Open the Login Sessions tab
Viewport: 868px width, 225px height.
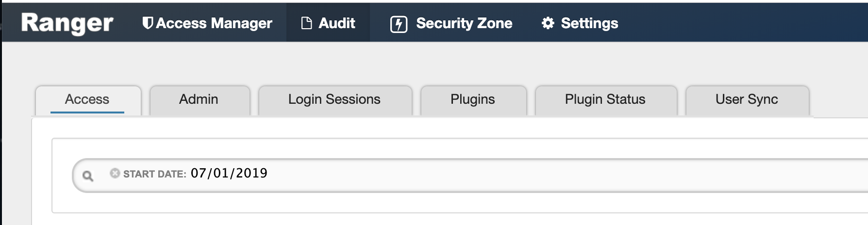point(334,99)
